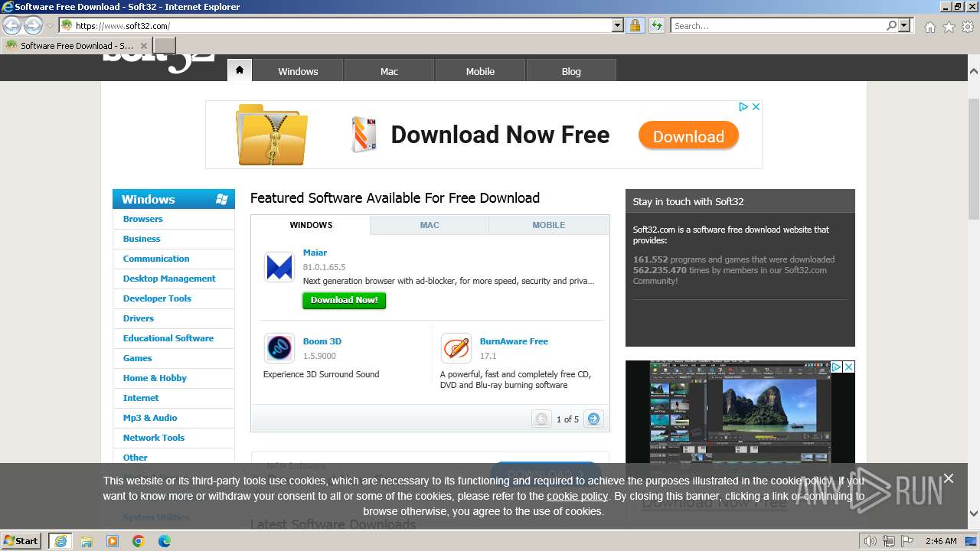The width and height of the screenshot is (980, 551).
Task: Click the BurnAware Free app icon
Action: point(456,348)
